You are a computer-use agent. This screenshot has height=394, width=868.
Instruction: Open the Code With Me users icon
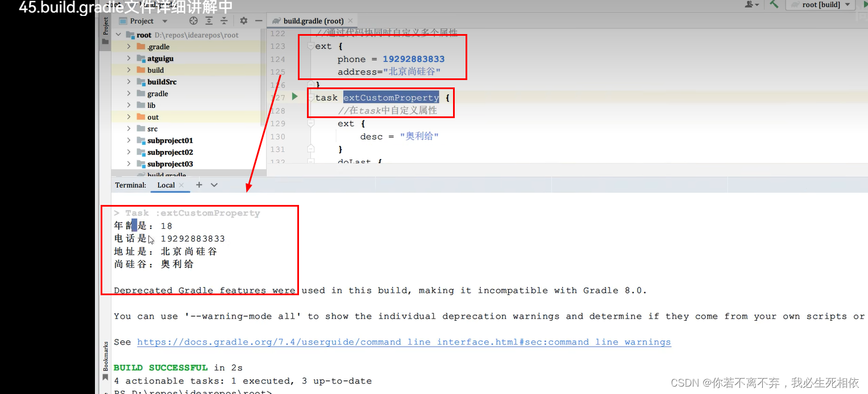752,5
